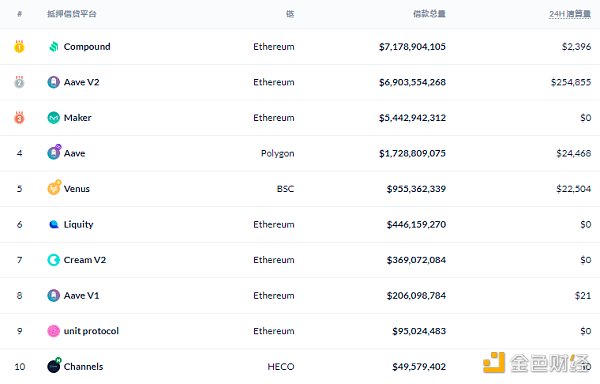Click the Liquity blue logo icon
Screen dimensions: 600x384
point(54,225)
